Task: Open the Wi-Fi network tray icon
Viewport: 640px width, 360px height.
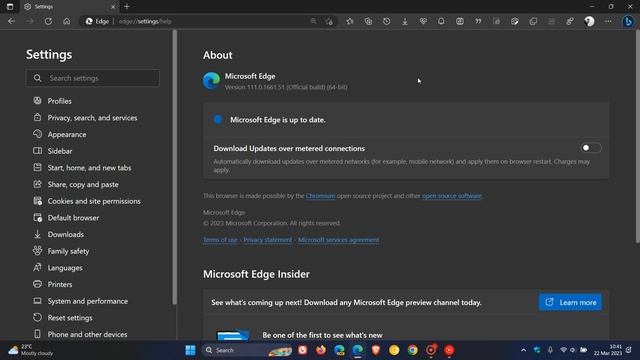Action: click(x=563, y=350)
